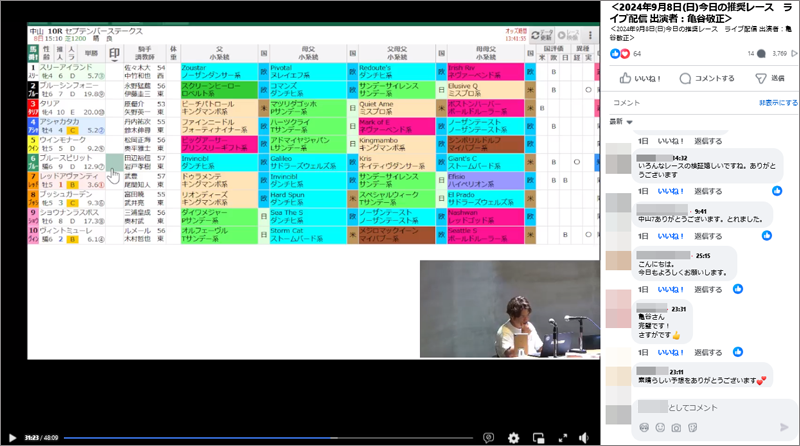Open the 印 column dropdown header

click(114, 54)
